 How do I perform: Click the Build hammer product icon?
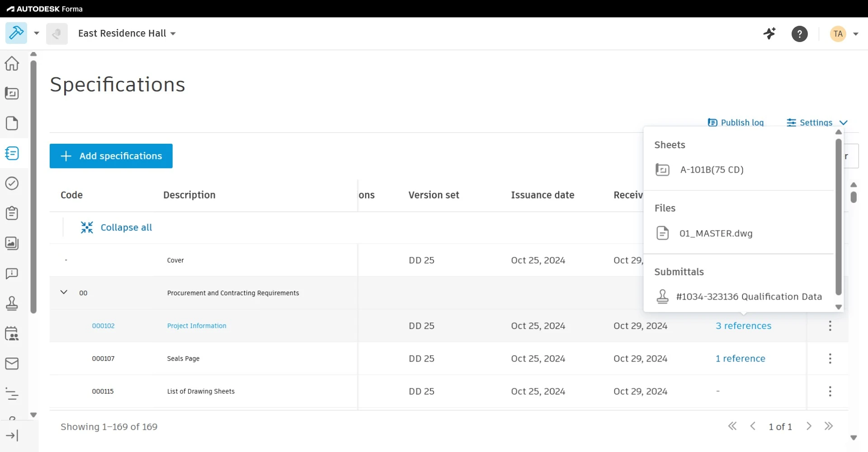(16, 33)
